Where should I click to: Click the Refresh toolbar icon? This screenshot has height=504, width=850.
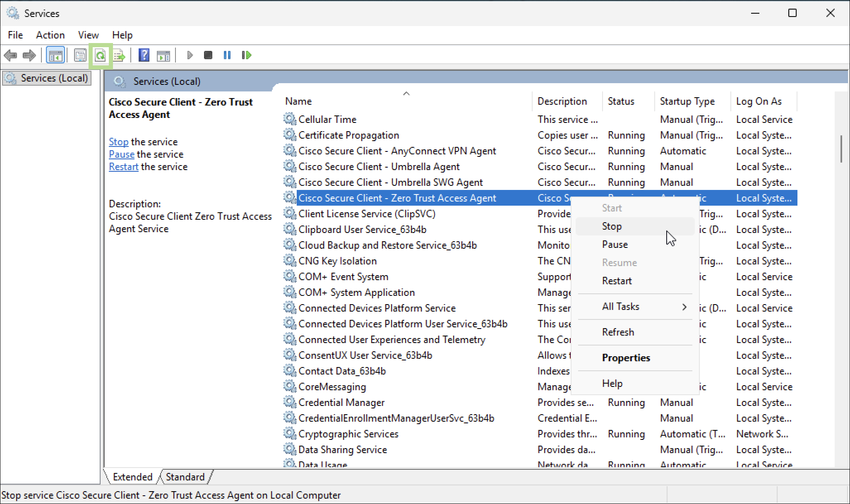click(100, 55)
